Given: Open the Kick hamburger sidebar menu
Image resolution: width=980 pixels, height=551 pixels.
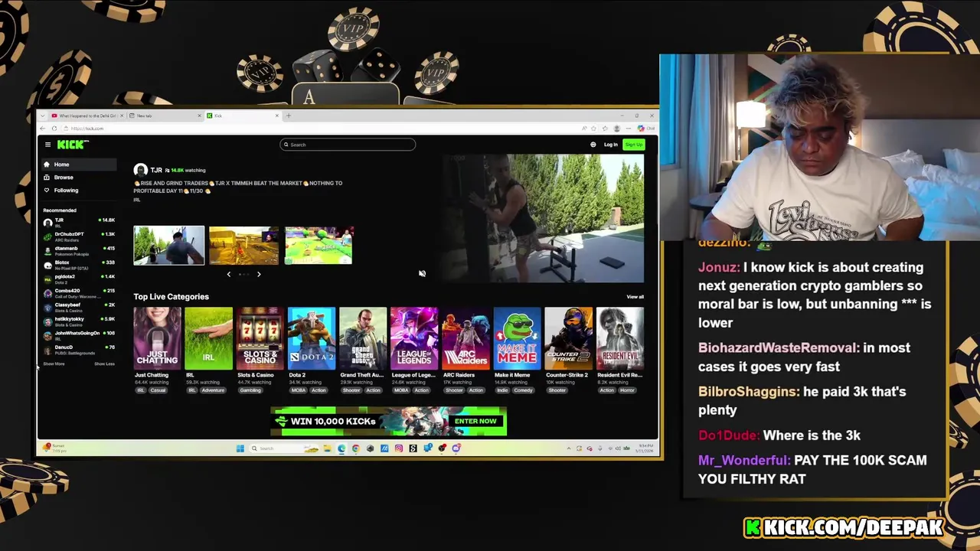Looking at the screenshot, I should click(47, 145).
